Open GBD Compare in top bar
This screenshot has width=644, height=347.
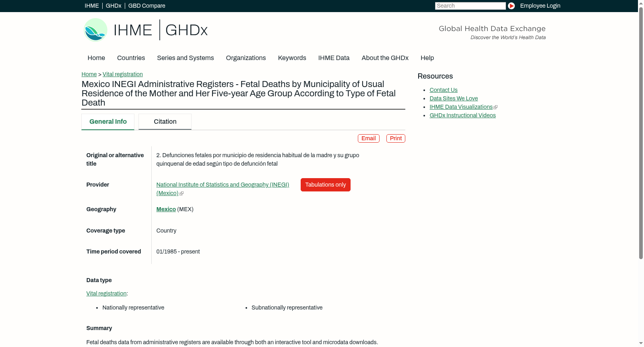(x=147, y=6)
